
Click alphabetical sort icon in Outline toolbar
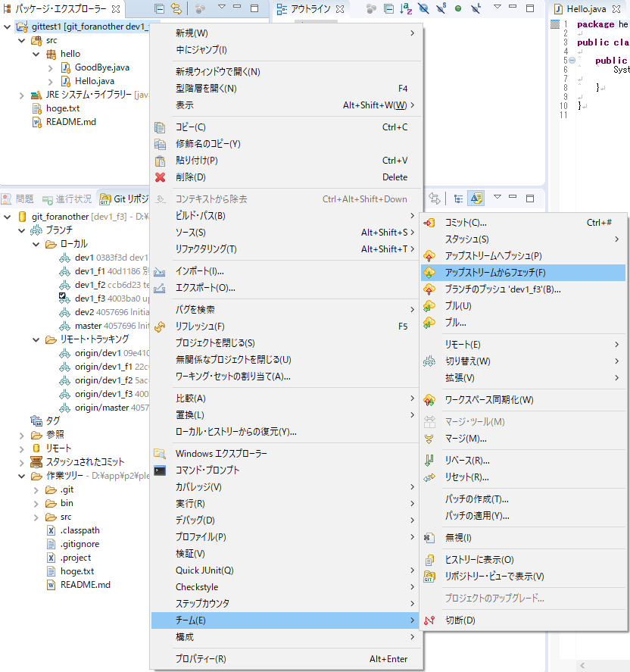click(406, 8)
